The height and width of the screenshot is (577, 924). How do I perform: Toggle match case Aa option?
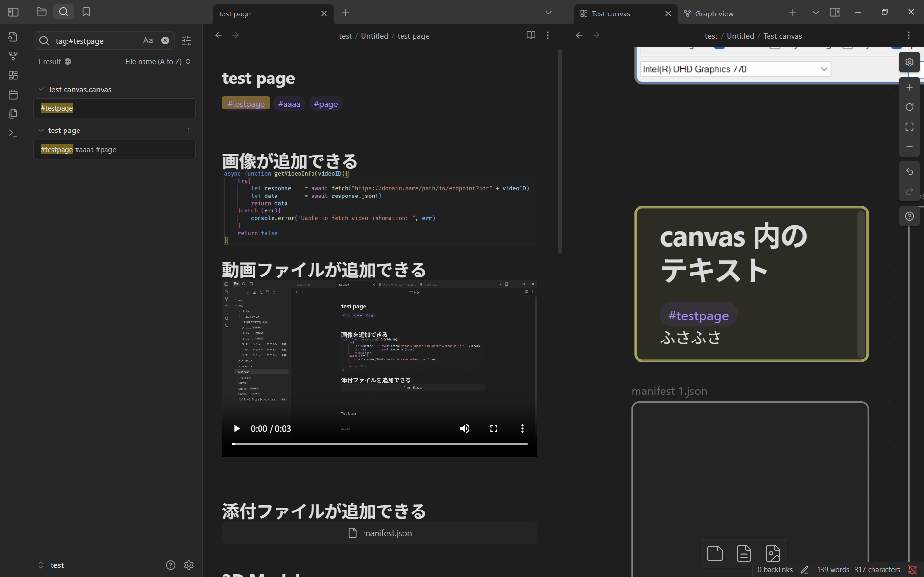point(148,40)
